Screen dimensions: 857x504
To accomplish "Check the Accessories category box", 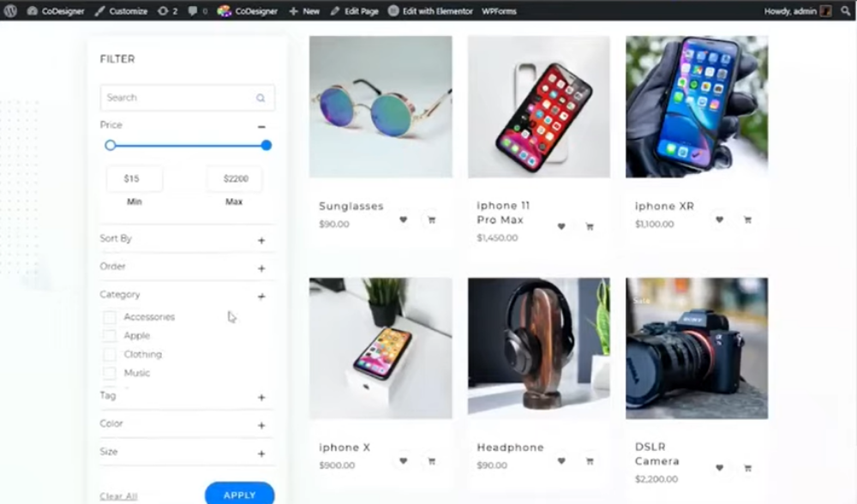I will click(110, 317).
